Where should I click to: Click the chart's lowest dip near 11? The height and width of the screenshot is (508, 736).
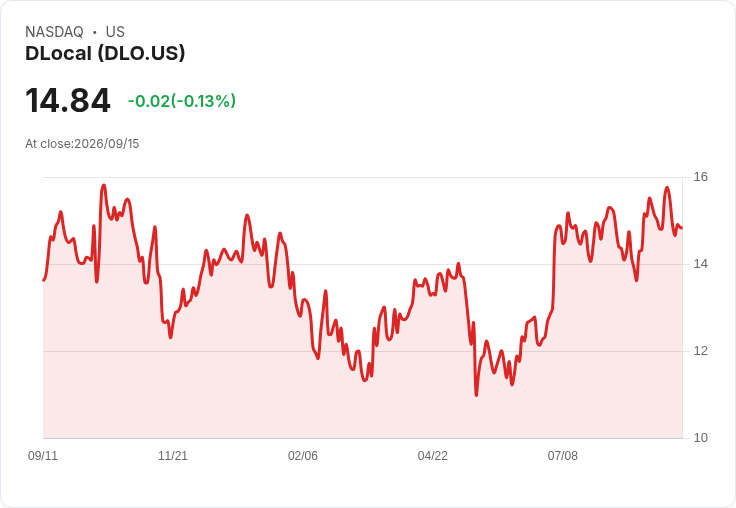tap(476, 395)
